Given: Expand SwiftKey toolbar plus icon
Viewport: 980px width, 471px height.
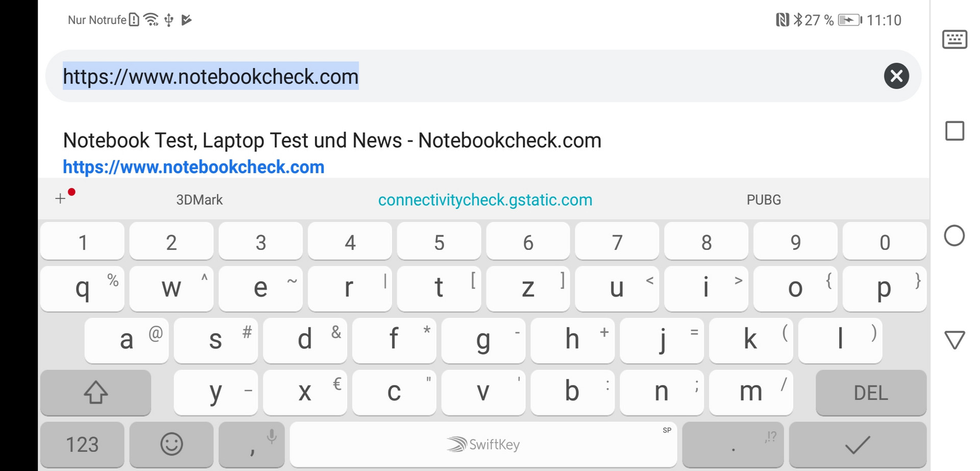Looking at the screenshot, I should 61,199.
